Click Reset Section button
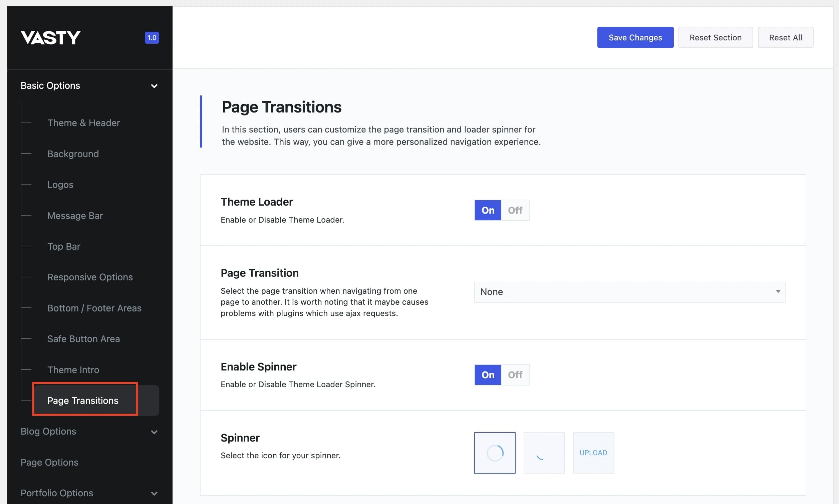839x504 pixels. 716,37
